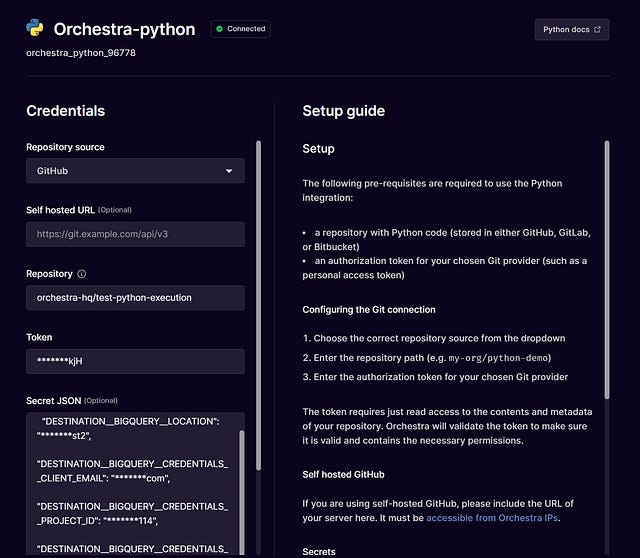Viewport: 640px width, 558px height.
Task: Click the Self hosted GitHub heading
Action: [x=343, y=475]
